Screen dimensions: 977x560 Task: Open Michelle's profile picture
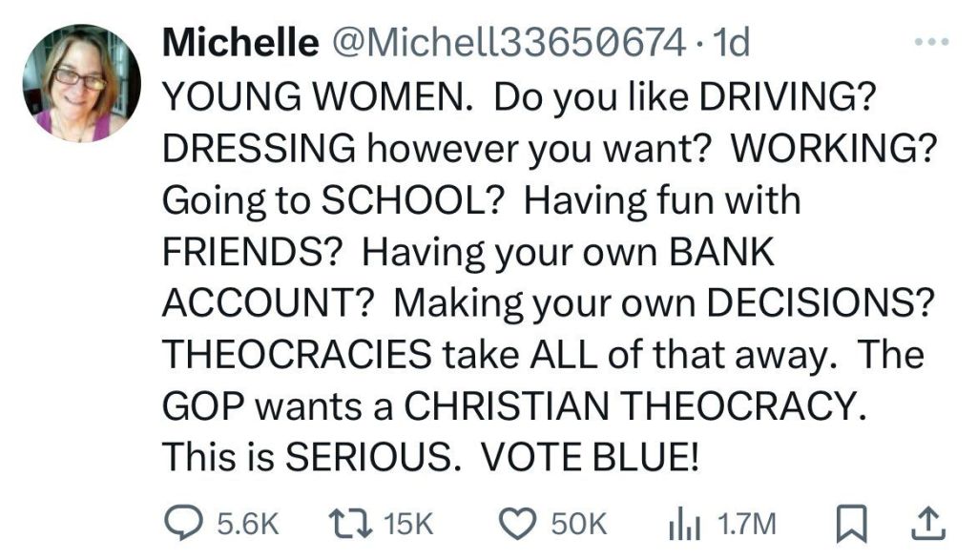tap(81, 83)
